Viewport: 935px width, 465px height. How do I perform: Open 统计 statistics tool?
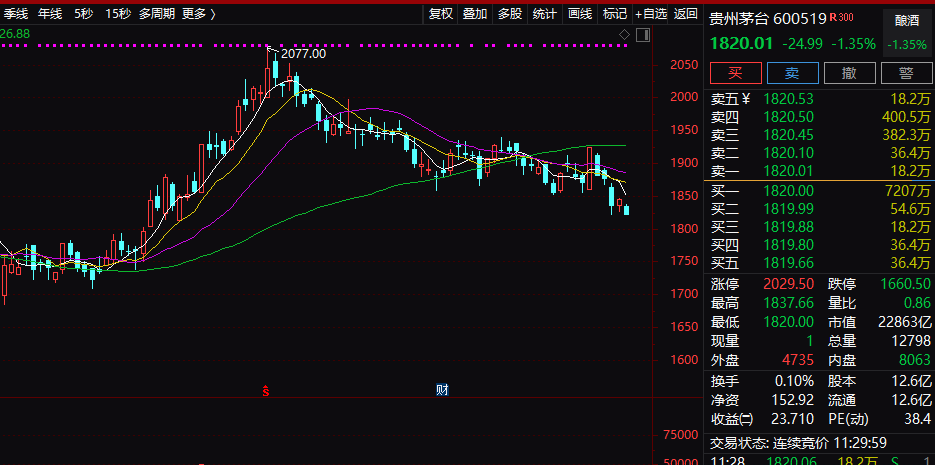coord(544,14)
